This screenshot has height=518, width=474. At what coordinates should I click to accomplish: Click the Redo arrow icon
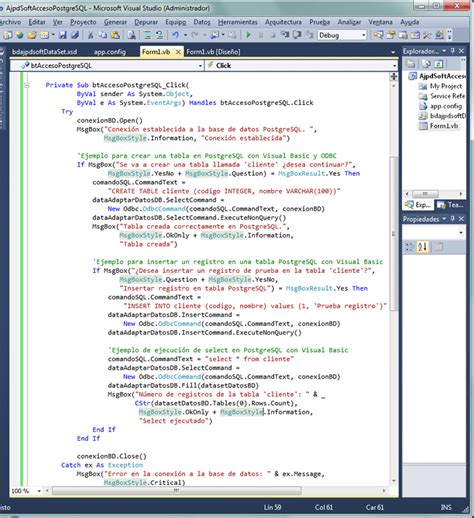pos(195,35)
